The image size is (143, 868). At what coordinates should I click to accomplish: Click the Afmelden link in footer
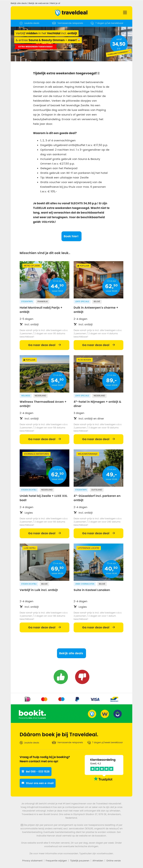(x=98, y=861)
